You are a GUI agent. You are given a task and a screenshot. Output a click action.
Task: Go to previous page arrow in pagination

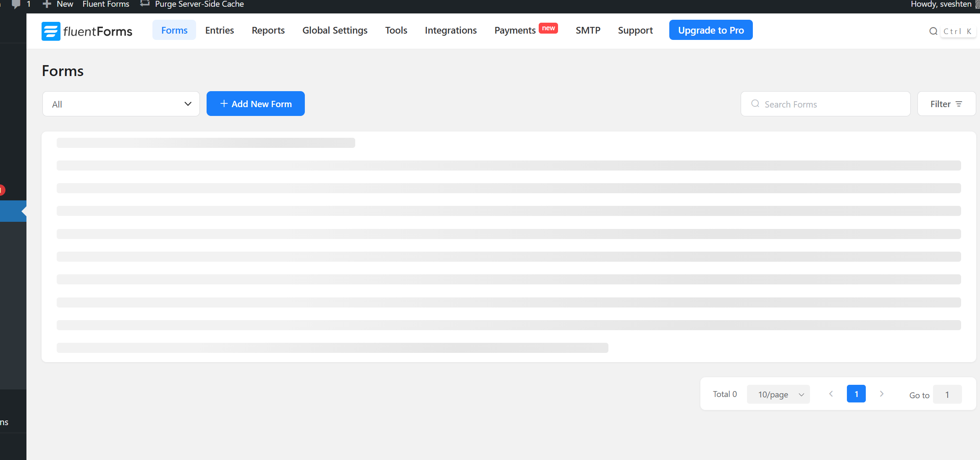(831, 394)
